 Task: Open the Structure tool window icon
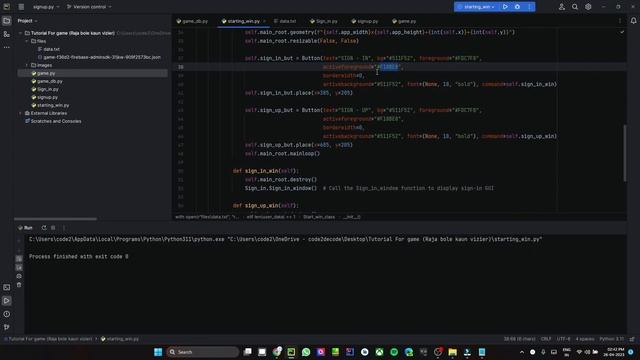[7, 34]
